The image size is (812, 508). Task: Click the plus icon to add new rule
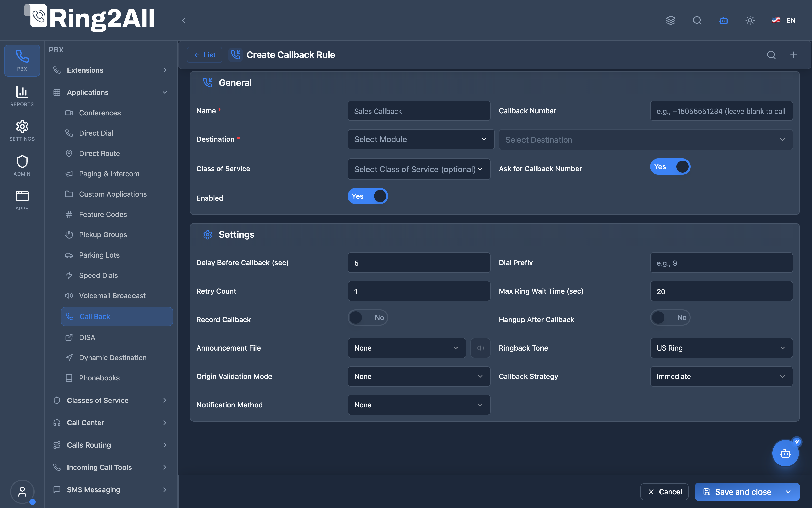click(x=793, y=55)
